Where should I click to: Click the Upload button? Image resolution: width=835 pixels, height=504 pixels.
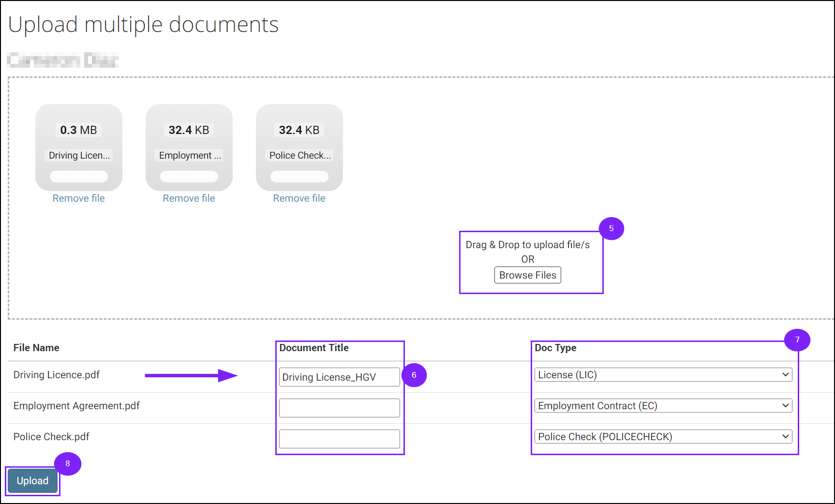pyautogui.click(x=32, y=481)
